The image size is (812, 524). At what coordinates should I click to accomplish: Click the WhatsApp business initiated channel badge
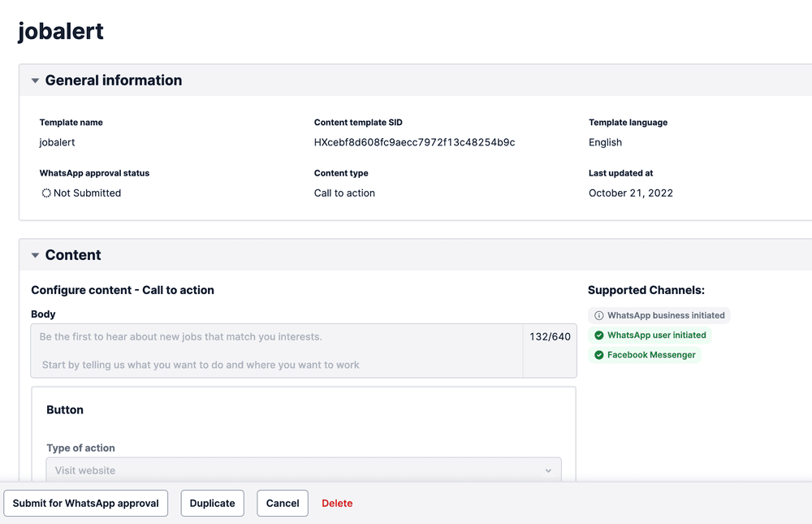tap(659, 315)
